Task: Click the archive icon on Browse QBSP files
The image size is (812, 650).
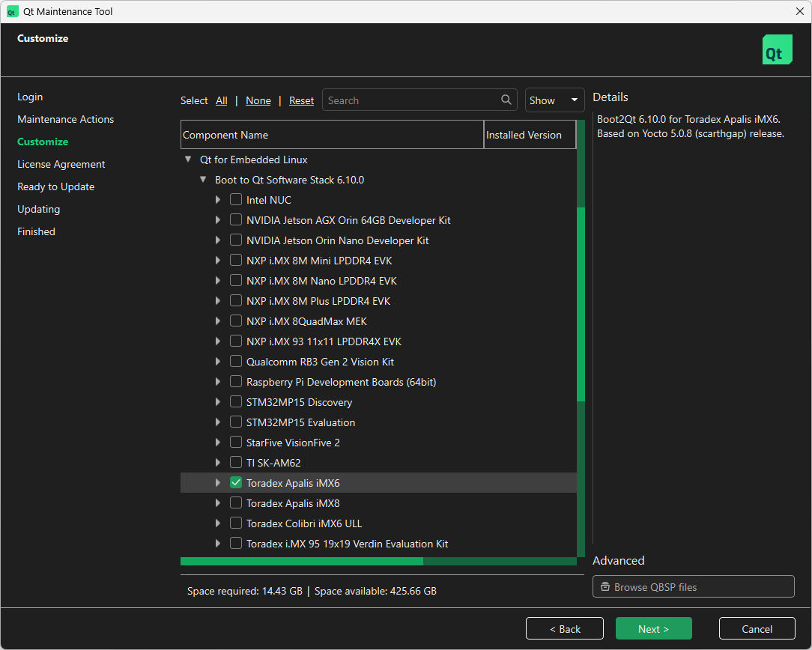Action: click(x=605, y=586)
